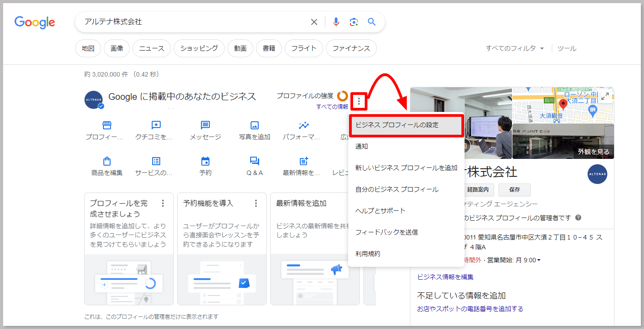Filter results by 画像

point(117,48)
